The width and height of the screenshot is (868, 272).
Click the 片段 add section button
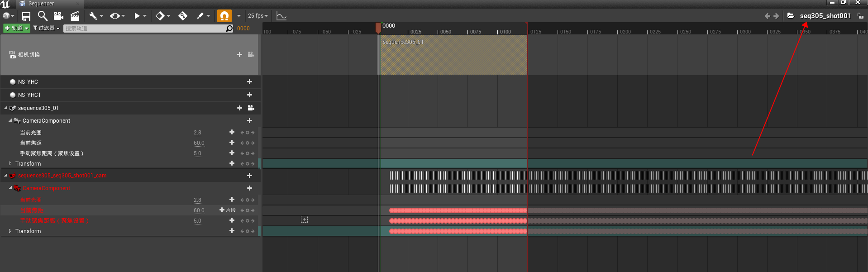tap(228, 210)
